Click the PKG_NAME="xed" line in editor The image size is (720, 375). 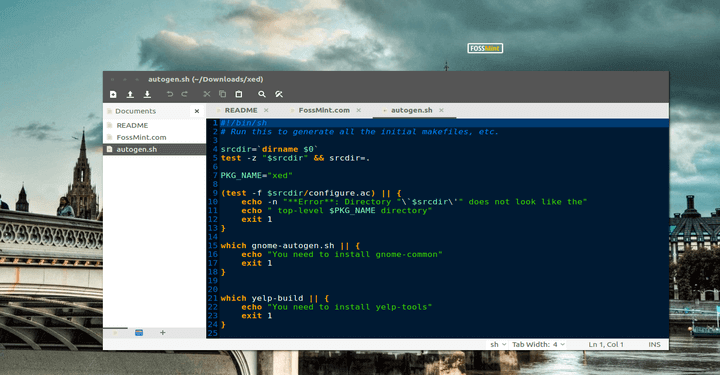pyautogui.click(x=257, y=175)
